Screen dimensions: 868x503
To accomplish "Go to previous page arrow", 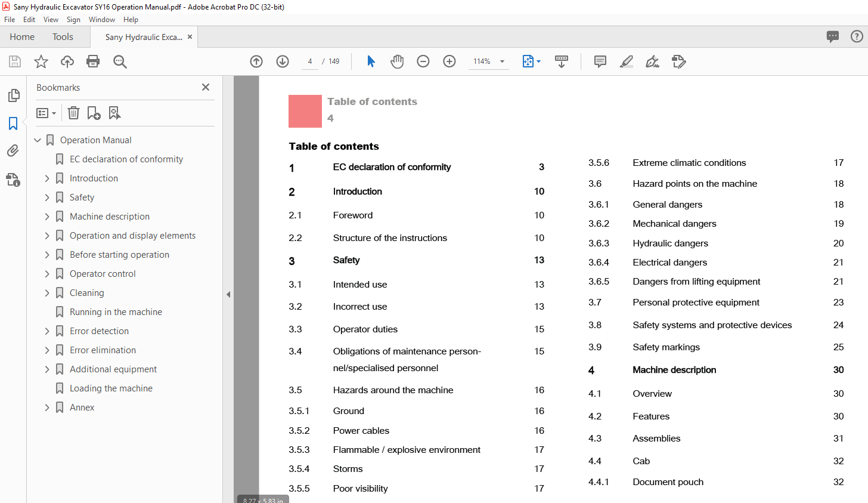I will tap(256, 61).
